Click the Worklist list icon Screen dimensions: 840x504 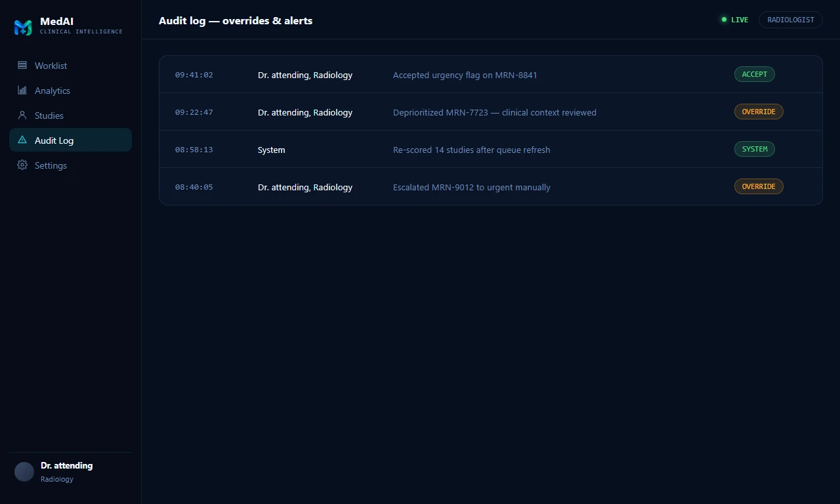coord(22,66)
